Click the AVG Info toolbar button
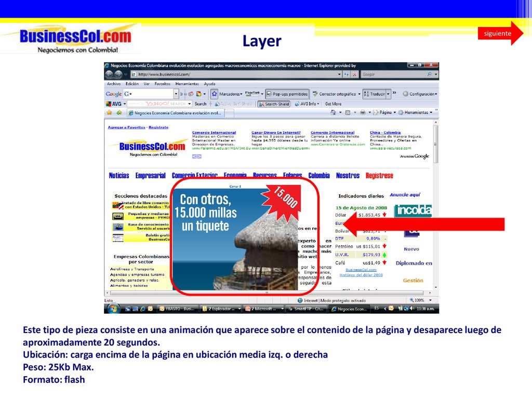This screenshot has height=399, width=532. coord(307,104)
